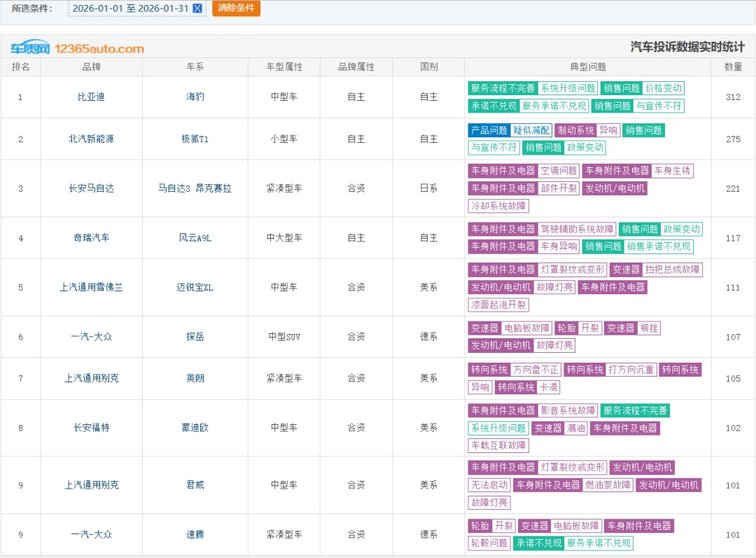
Task: Click the 极狐T1 series link
Action: click(x=195, y=139)
